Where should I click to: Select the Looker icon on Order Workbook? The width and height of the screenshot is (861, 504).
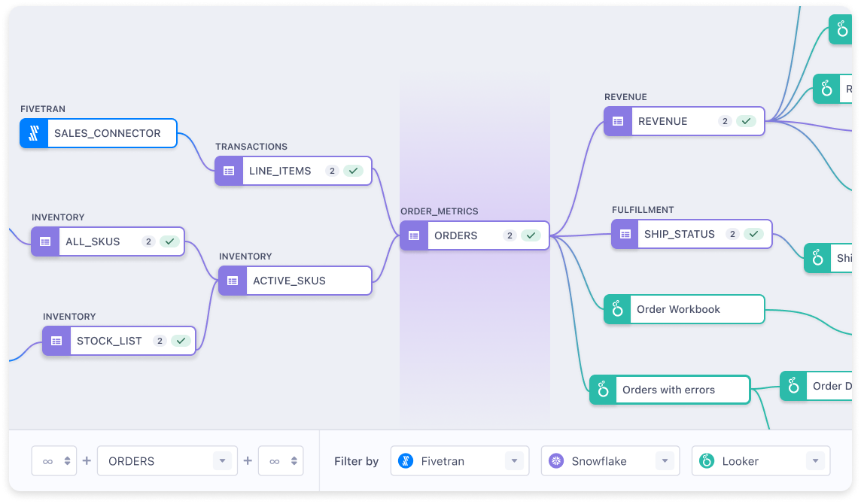(x=616, y=308)
